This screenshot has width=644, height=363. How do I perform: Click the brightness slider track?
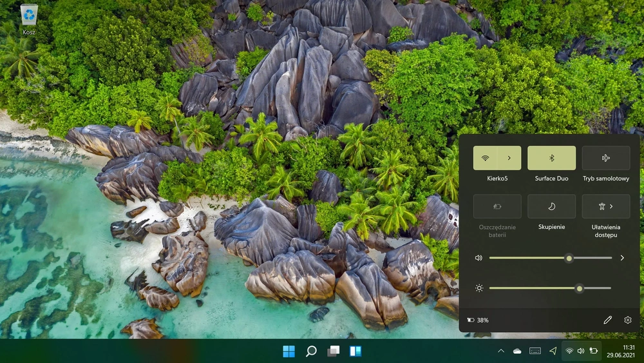point(551,288)
